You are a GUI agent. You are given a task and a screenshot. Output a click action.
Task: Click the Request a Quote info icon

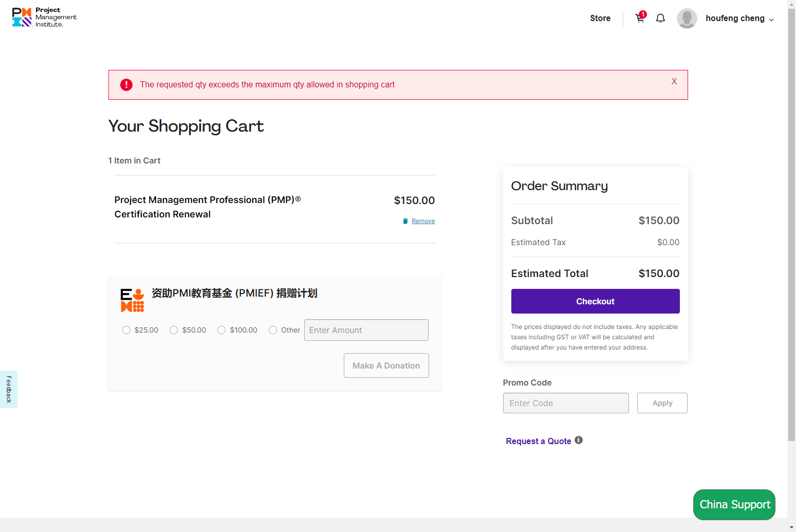pyautogui.click(x=579, y=440)
